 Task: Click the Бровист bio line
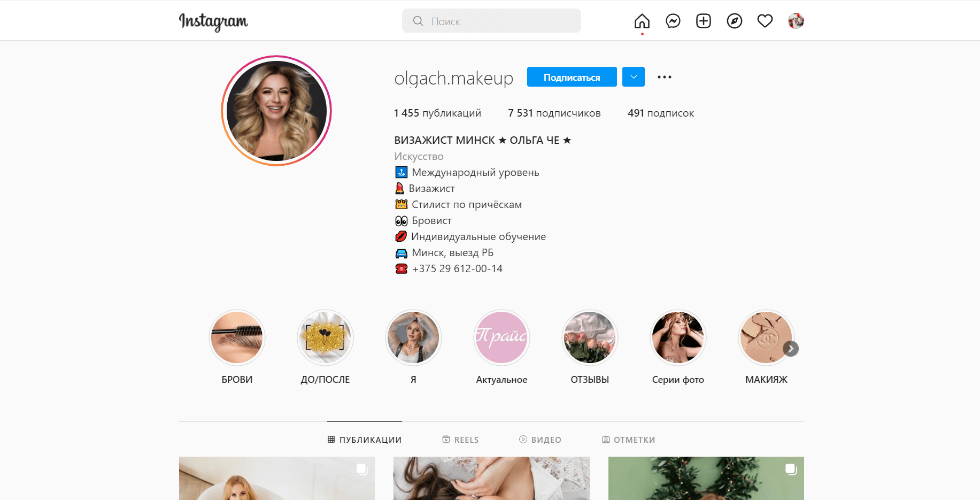pos(423,220)
